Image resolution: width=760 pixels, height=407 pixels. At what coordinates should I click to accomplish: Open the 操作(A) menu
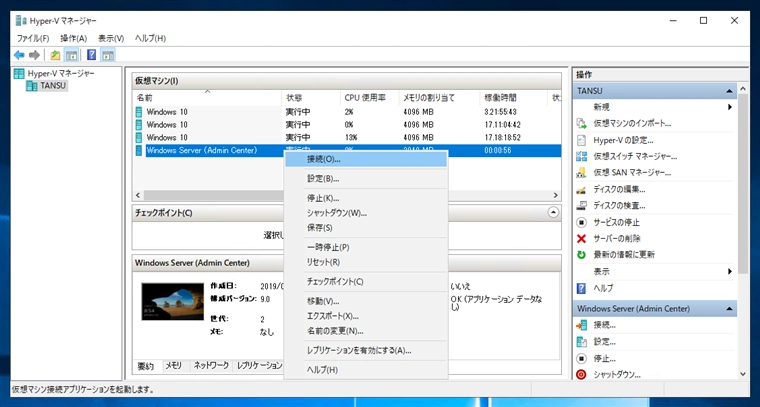point(74,38)
